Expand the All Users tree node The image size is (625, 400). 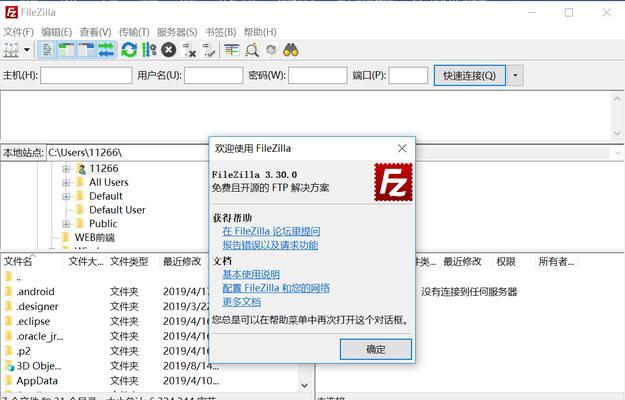[x=66, y=182]
